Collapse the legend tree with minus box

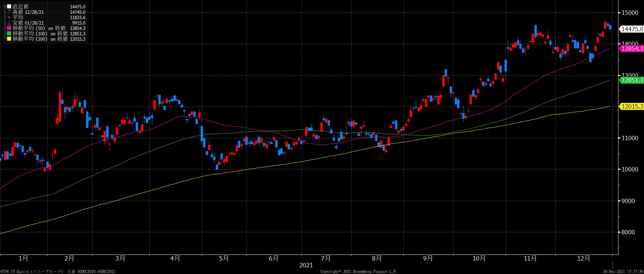4,6
